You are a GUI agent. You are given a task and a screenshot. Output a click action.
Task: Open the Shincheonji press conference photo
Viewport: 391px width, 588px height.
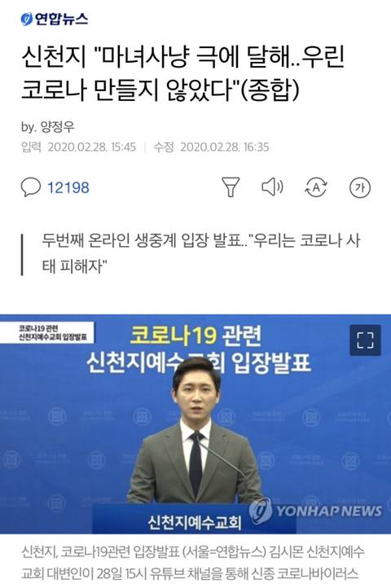coord(195,423)
